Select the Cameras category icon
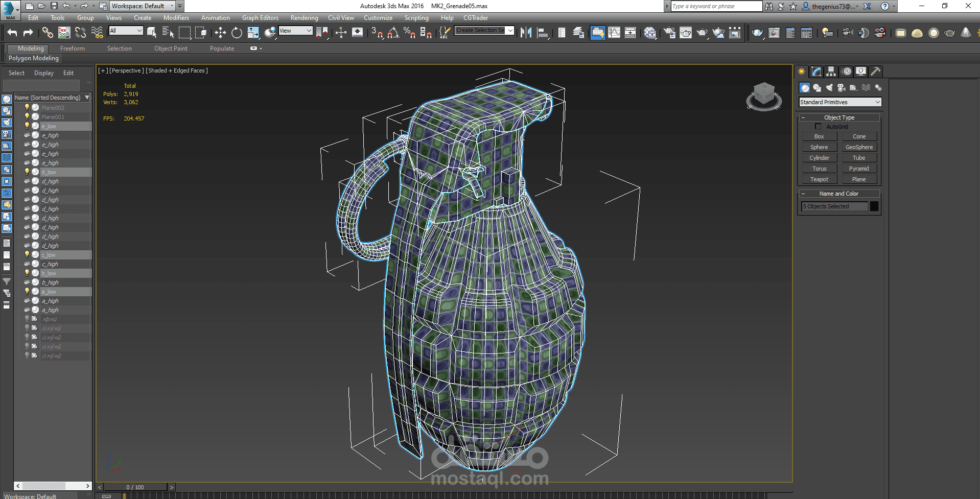Image resolution: width=980 pixels, height=499 pixels. click(842, 88)
